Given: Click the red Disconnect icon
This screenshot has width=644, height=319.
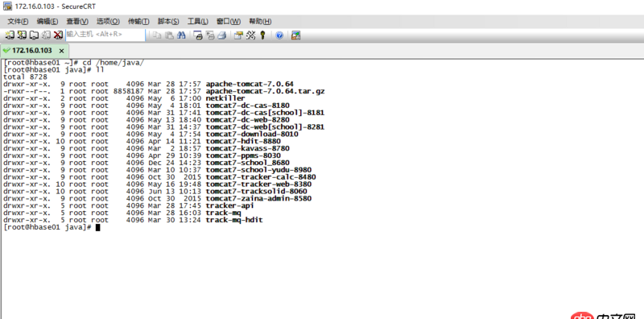Looking at the screenshot, I should click(x=58, y=35).
